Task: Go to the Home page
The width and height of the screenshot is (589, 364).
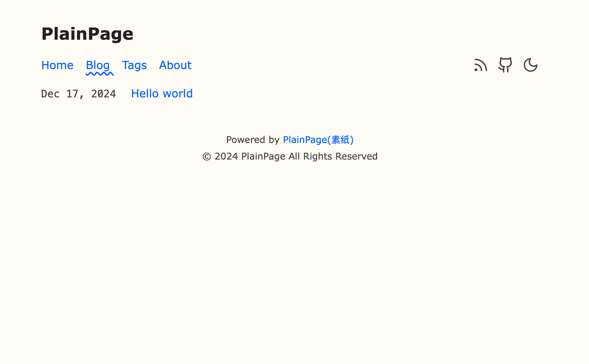Action: coord(57,65)
